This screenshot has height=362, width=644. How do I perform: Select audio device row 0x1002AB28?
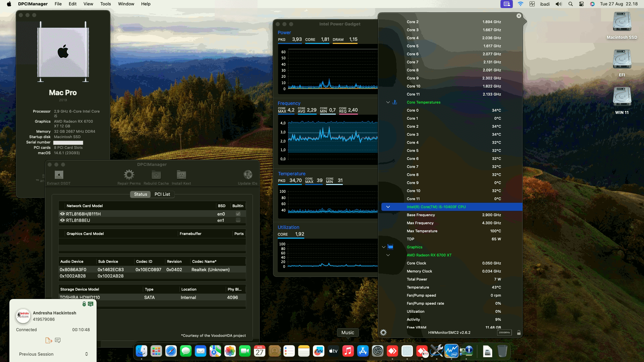point(152,276)
